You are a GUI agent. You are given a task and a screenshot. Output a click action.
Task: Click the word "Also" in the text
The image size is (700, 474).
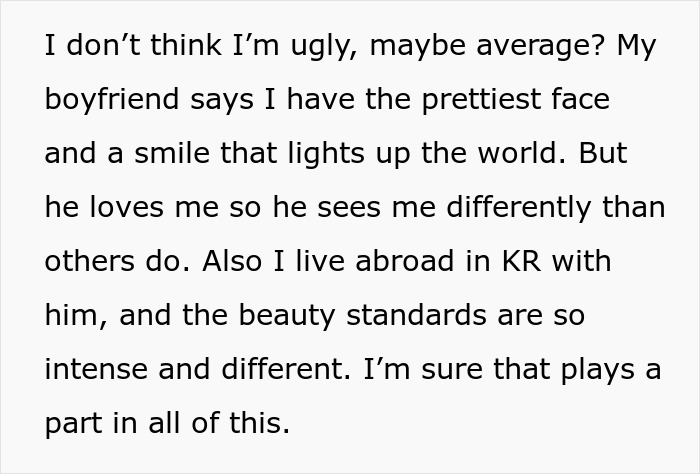pyautogui.click(x=231, y=260)
